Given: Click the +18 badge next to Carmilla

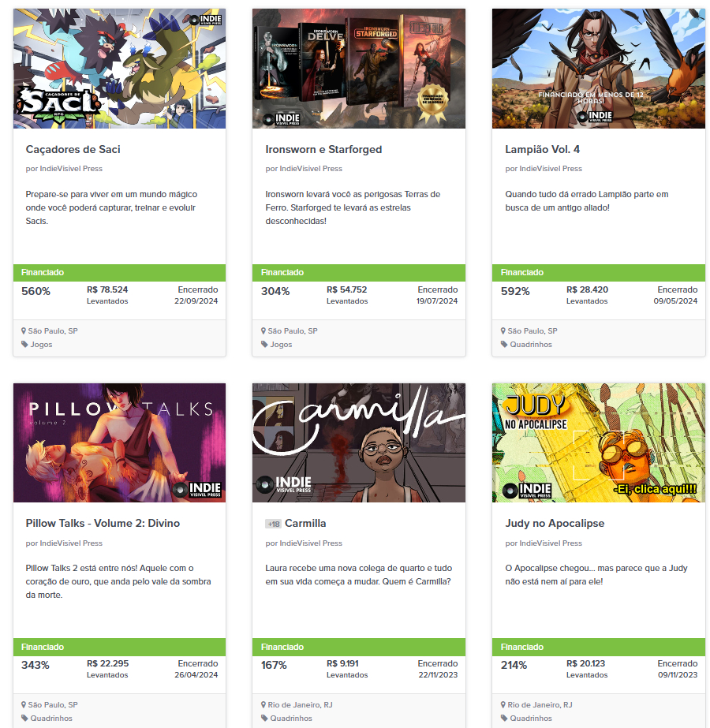Looking at the screenshot, I should (x=274, y=524).
